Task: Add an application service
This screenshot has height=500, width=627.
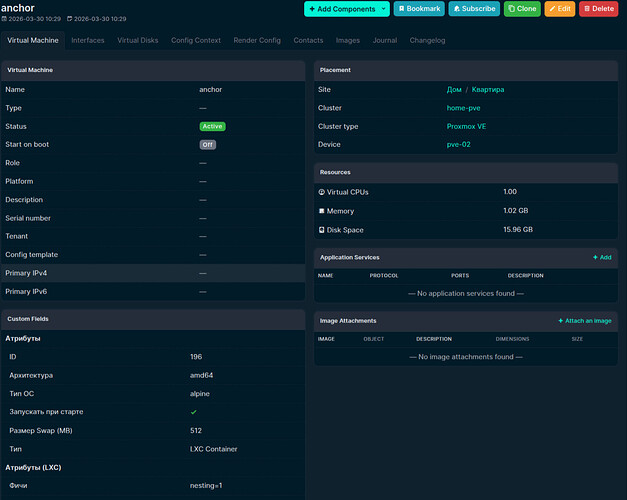Action: point(602,257)
